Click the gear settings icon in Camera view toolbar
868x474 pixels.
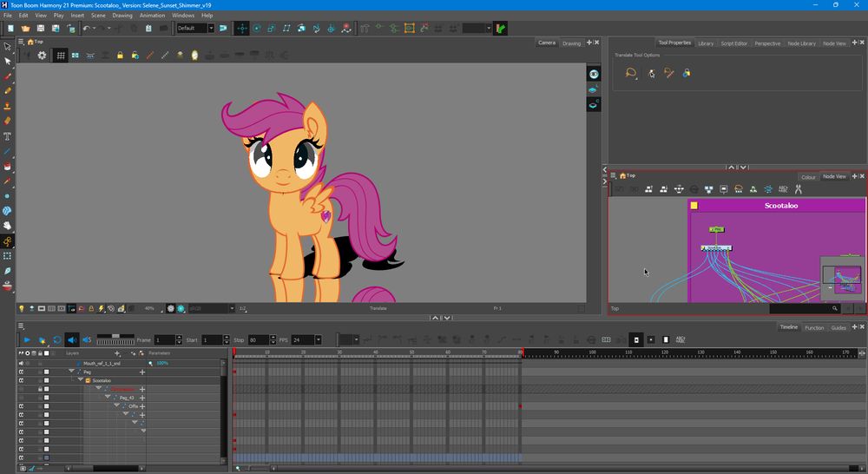pos(41,56)
